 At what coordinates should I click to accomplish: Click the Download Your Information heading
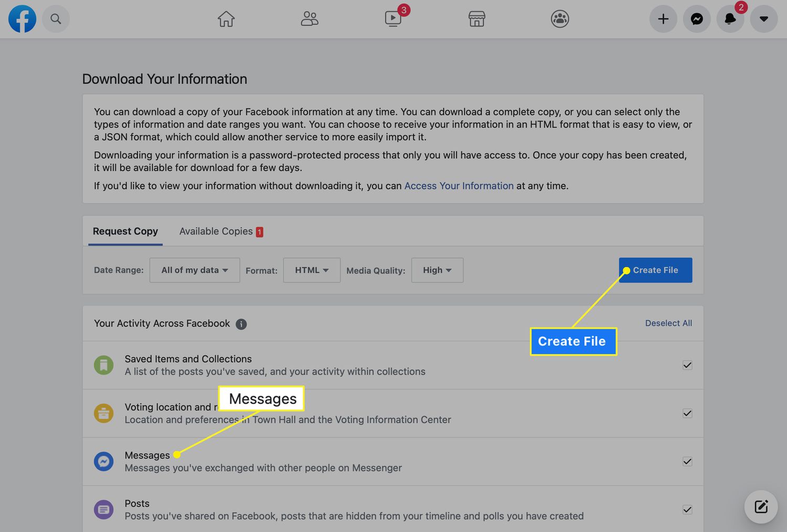coord(165,79)
